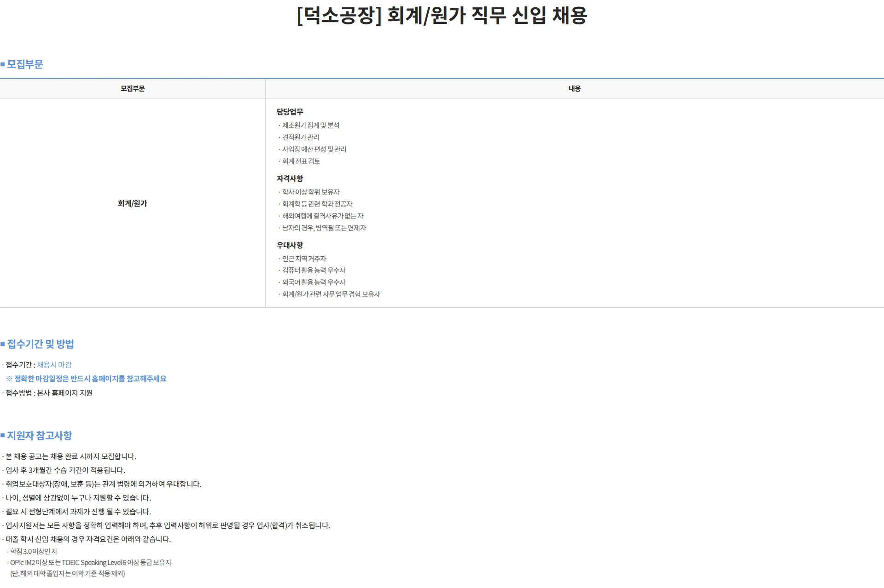Viewport: 884px width, 588px height.
Task: Click '나이, 성별에 상관없이 누구나 지원할 수 있습니다.'
Action: pyautogui.click(x=78, y=498)
